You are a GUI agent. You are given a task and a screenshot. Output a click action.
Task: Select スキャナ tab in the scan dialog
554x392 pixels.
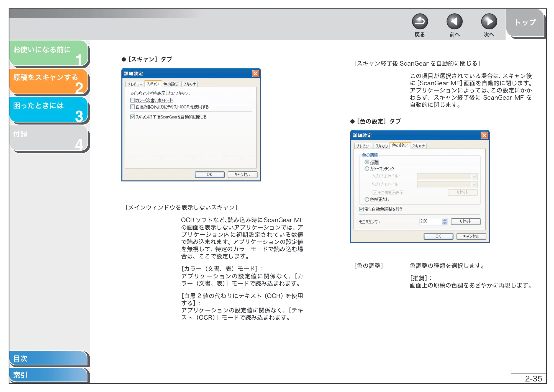pos(189,84)
